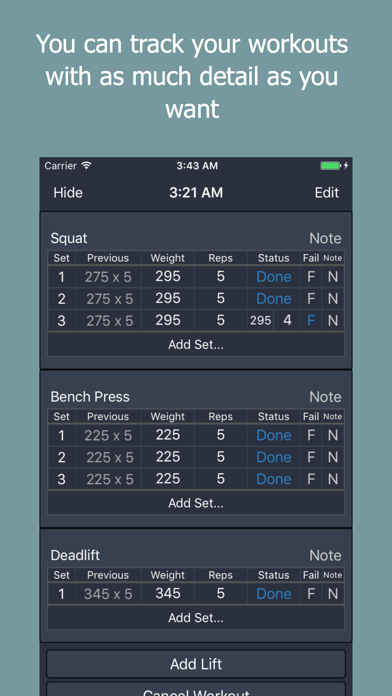Tap Edit in the top bar
Image resolution: width=392 pixels, height=696 pixels.
coord(327,193)
